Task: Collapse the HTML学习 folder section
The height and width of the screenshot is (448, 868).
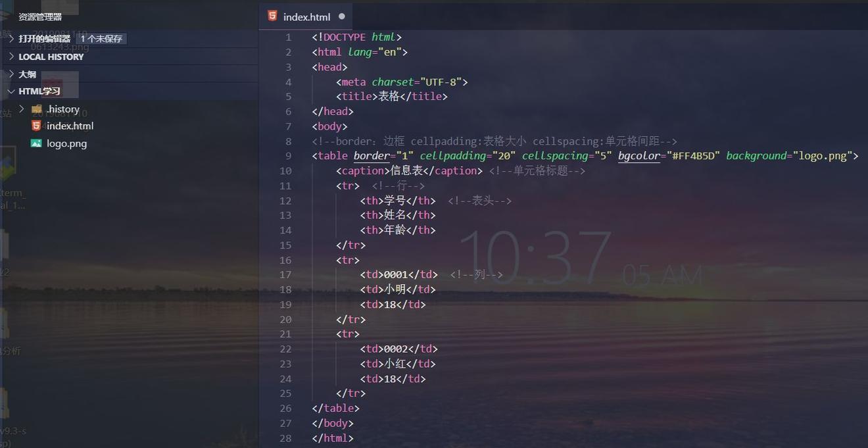Action: click(x=39, y=91)
